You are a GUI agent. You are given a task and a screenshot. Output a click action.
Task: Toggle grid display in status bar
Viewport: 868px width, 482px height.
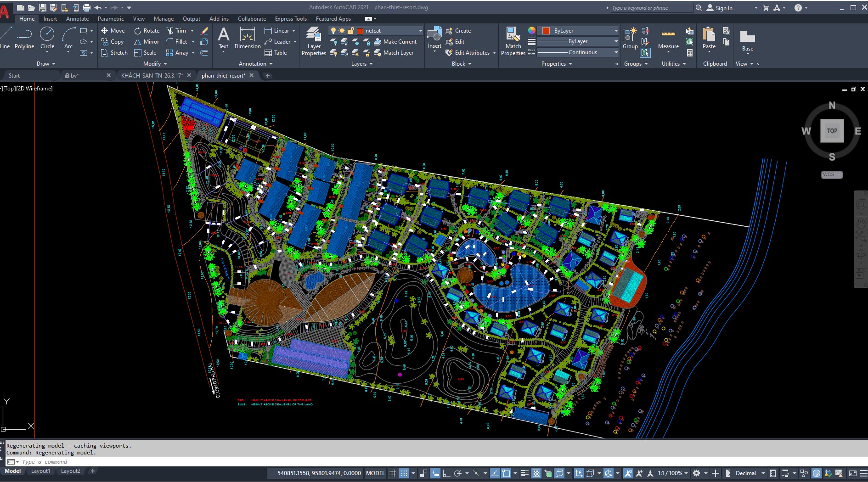point(393,473)
